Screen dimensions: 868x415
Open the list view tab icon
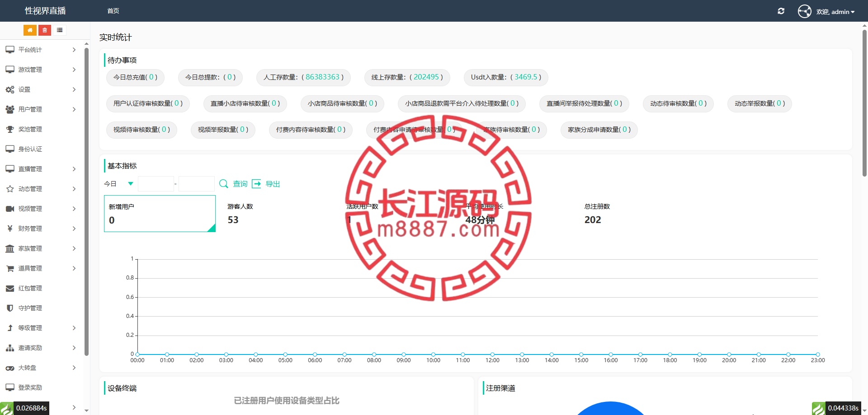pyautogui.click(x=60, y=30)
